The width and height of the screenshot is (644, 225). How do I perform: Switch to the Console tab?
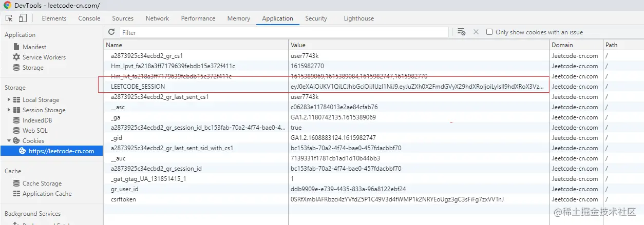click(x=89, y=18)
